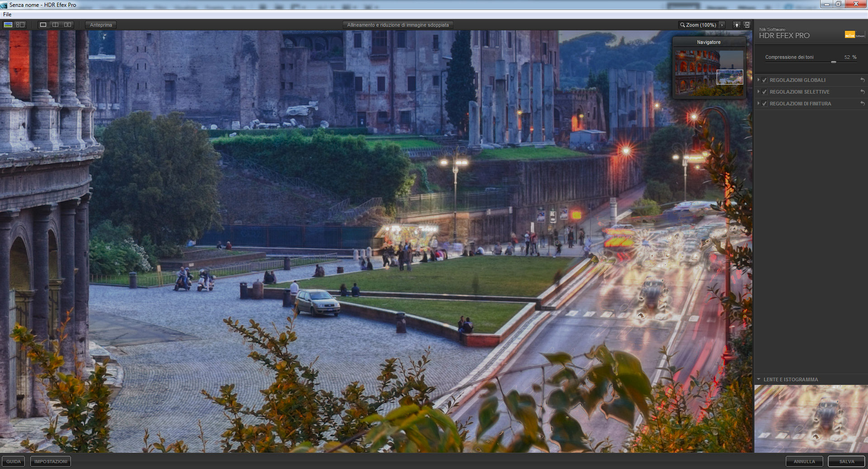Collapse the Lente e Istogramma panel
Screen dimensions: 868x469
coord(759,379)
